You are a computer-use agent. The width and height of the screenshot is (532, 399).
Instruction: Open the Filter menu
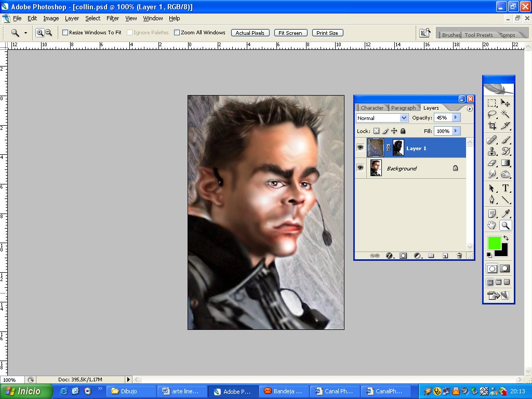113,18
